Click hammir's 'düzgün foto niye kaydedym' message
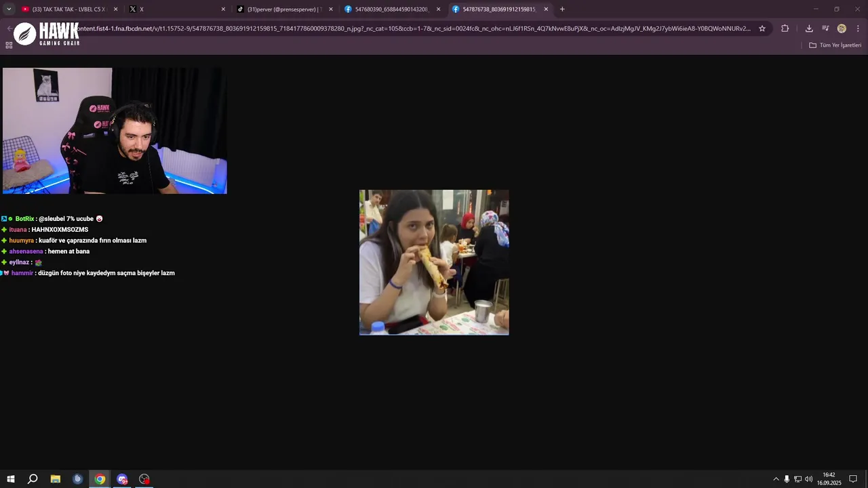The height and width of the screenshot is (488, 868). pos(88,273)
